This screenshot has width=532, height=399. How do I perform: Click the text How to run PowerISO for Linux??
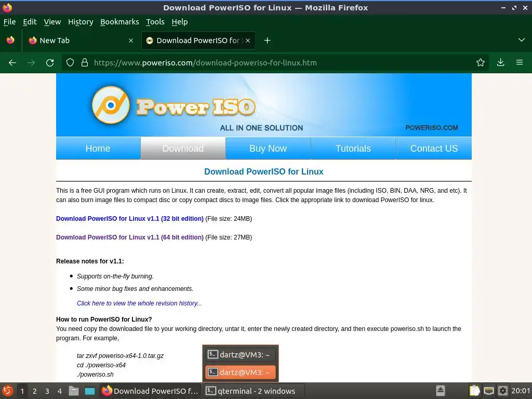[x=104, y=320]
